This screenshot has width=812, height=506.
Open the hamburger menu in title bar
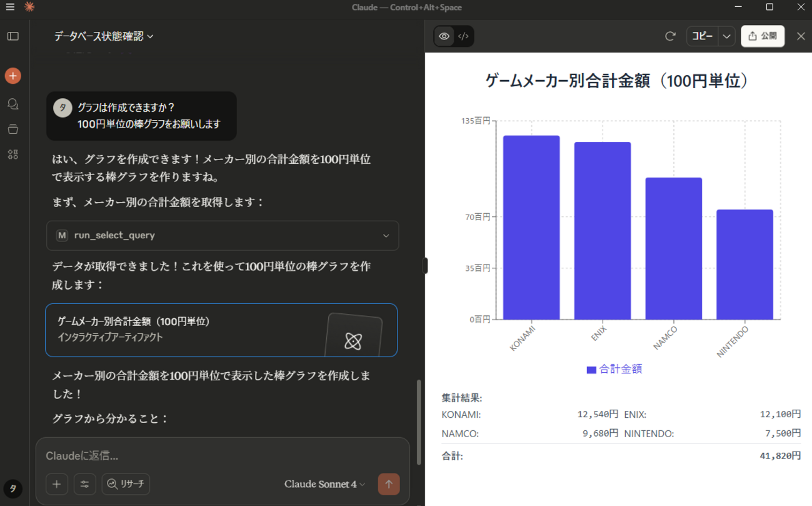[10, 8]
